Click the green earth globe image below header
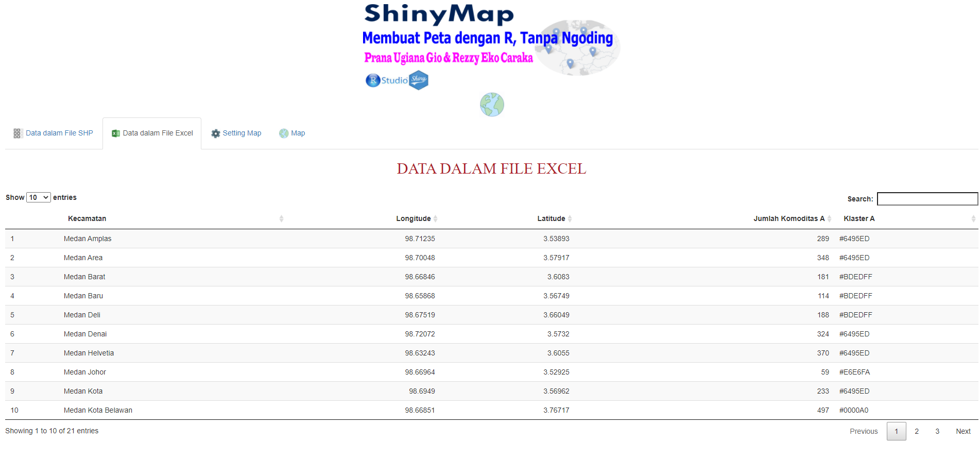Screen dimensions: 980x458 492,105
